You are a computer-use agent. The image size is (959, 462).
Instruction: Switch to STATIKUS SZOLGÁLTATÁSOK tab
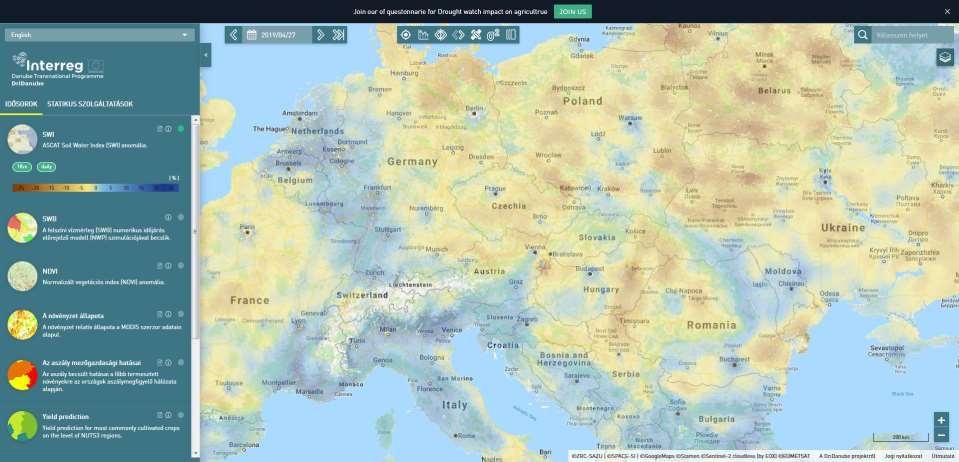click(90, 104)
